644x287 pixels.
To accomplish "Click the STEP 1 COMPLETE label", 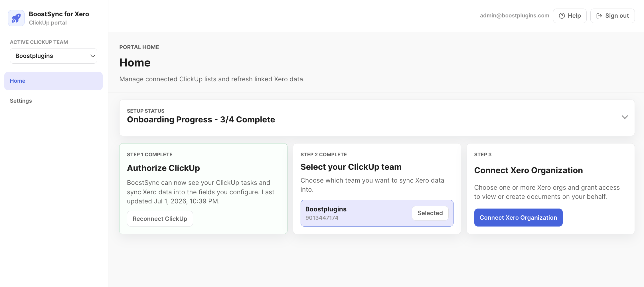I will 150,155.
